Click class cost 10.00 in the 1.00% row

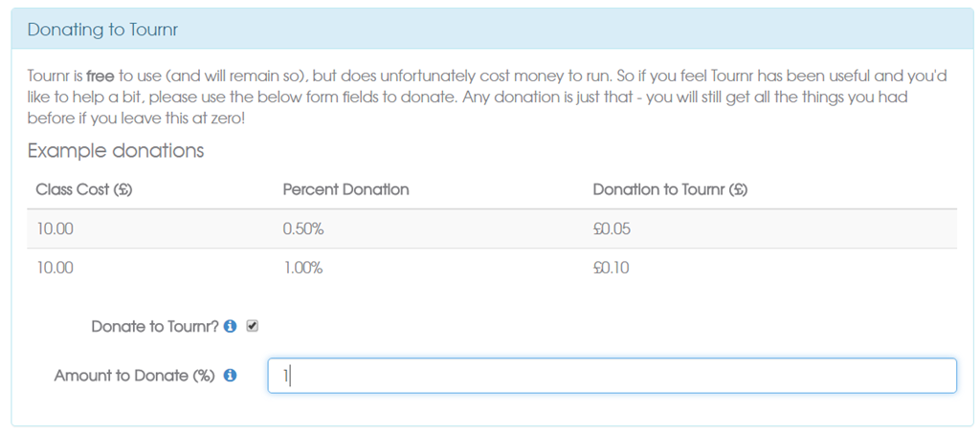pyautogui.click(x=55, y=269)
